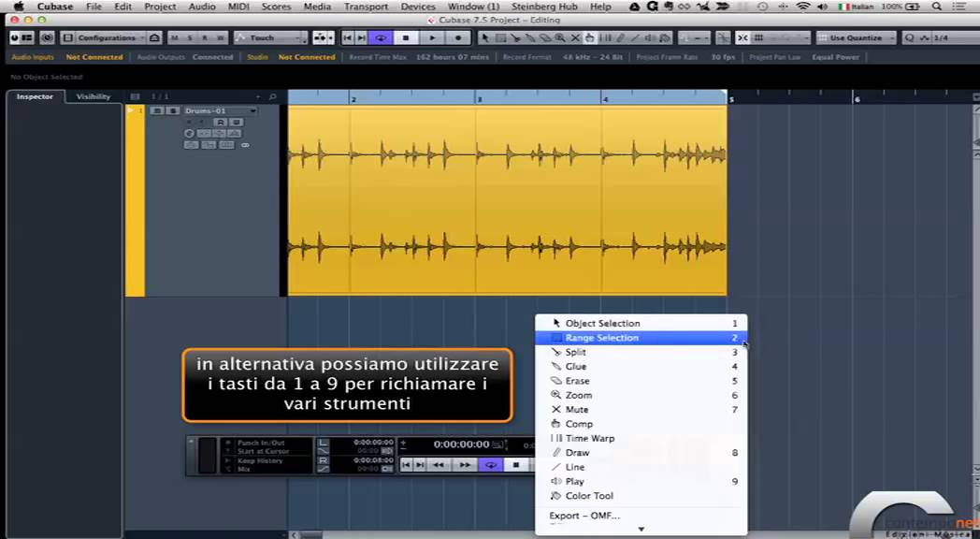This screenshot has width=980, height=539.
Task: Select the Object Selection arrow tool in toolbar
Action: (485, 37)
